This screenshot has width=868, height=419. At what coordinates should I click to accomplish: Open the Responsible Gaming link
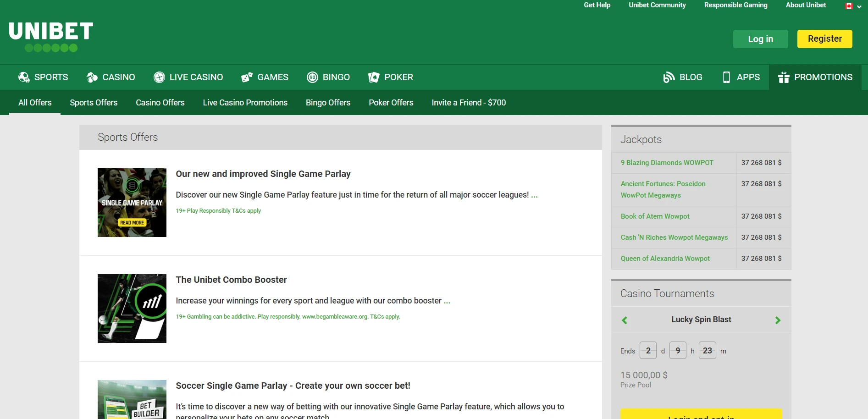(x=736, y=5)
